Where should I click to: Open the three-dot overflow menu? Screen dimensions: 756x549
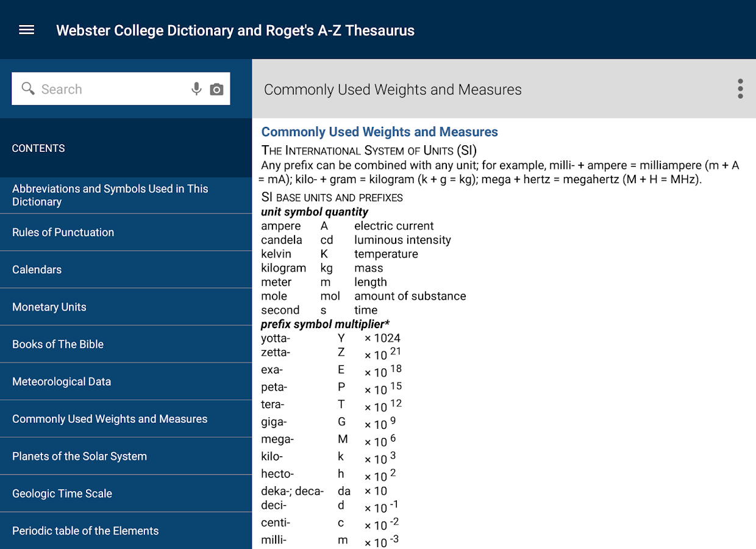coord(740,89)
